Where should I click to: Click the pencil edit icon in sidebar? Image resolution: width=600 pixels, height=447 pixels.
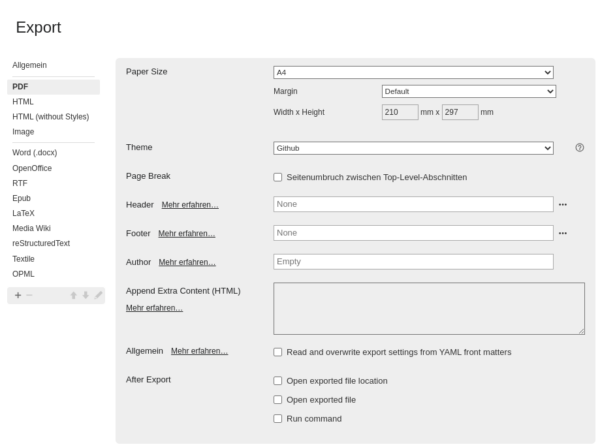pos(98,295)
